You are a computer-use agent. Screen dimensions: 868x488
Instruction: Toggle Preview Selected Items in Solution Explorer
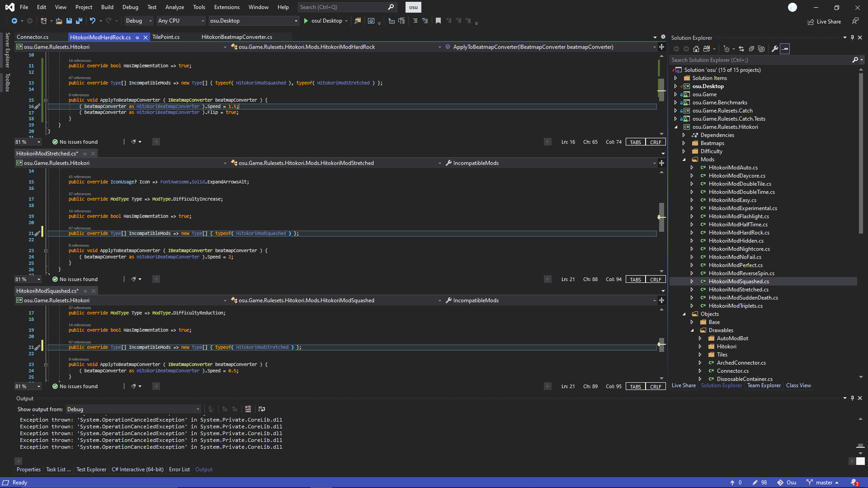pos(785,49)
